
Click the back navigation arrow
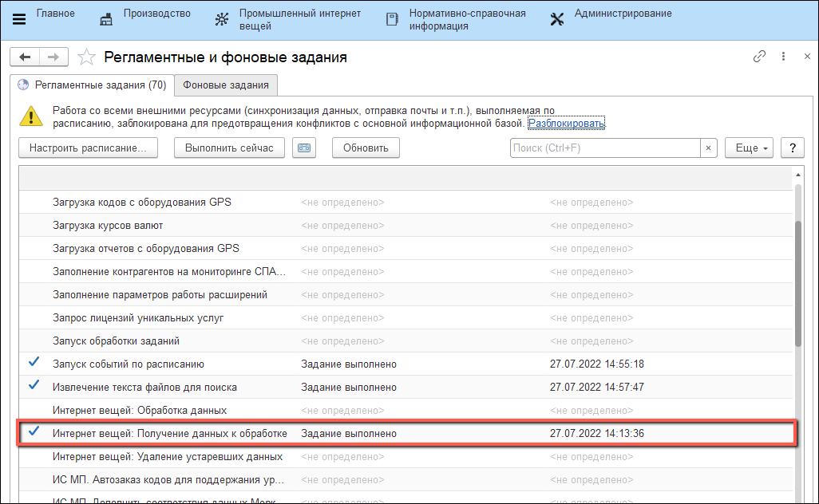(x=25, y=57)
